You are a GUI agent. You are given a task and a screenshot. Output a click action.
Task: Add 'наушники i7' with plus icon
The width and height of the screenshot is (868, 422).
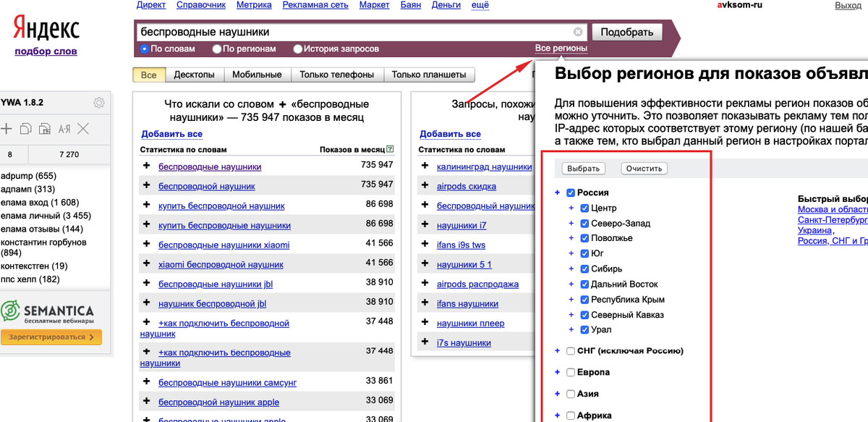[425, 225]
